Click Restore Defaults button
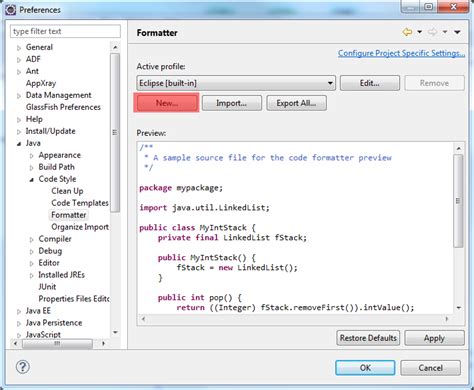Screen dimensions: 474x390 tap(368, 338)
